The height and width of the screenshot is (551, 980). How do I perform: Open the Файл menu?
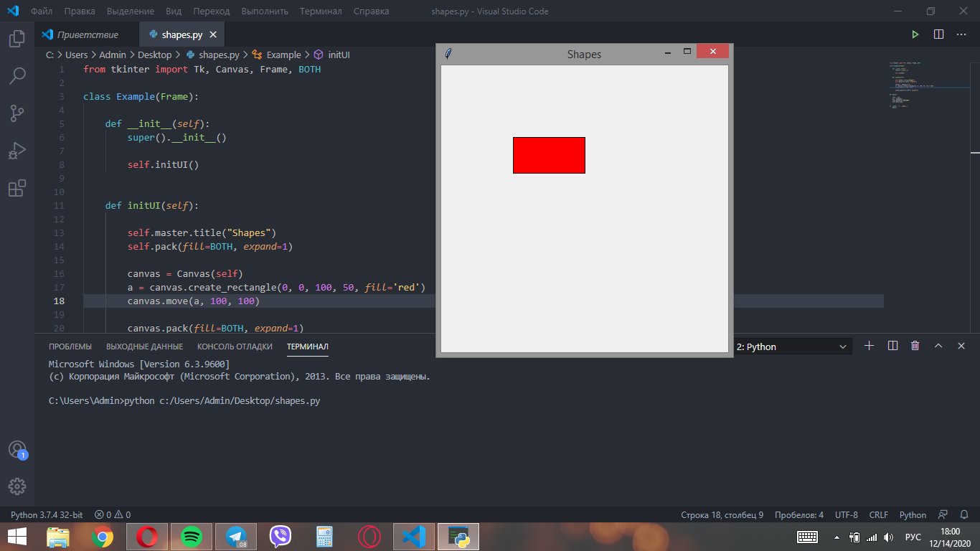tap(42, 11)
